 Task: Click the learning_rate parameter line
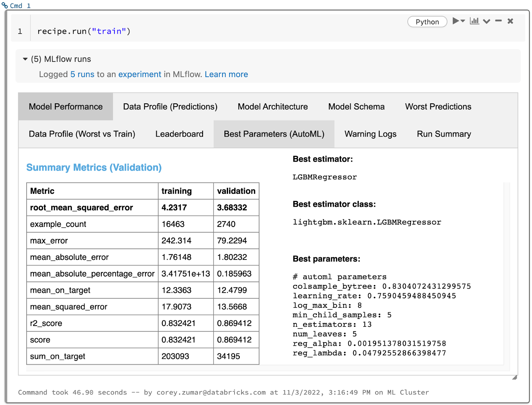374,296
